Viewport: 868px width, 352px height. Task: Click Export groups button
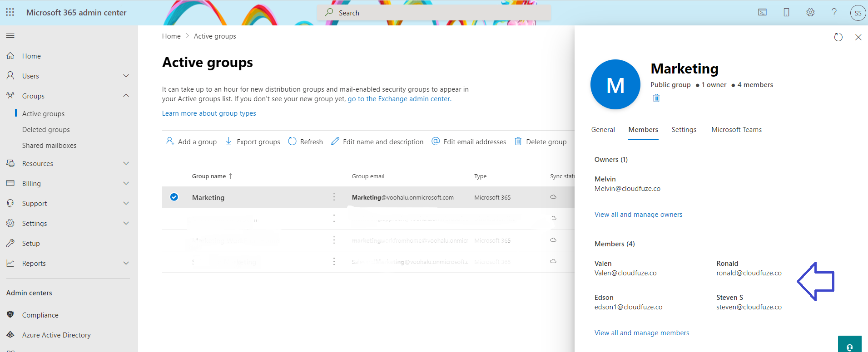(253, 142)
